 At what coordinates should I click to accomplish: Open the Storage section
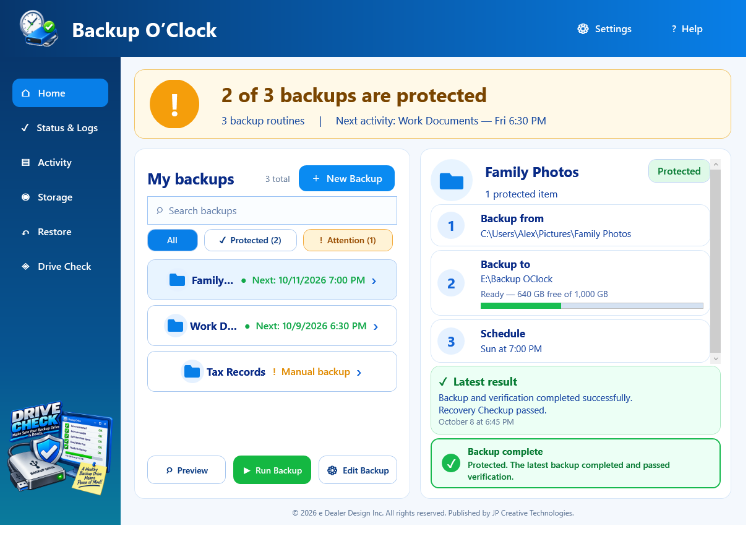pos(60,197)
